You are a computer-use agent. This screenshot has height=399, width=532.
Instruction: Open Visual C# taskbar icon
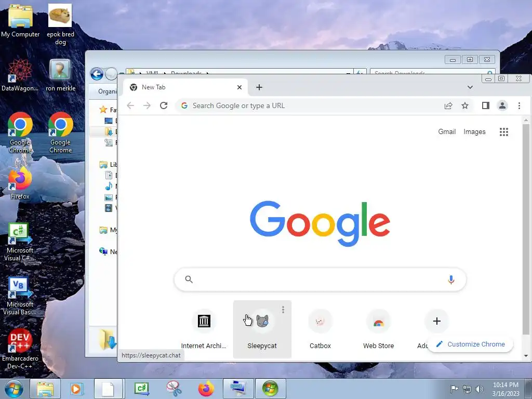141,389
